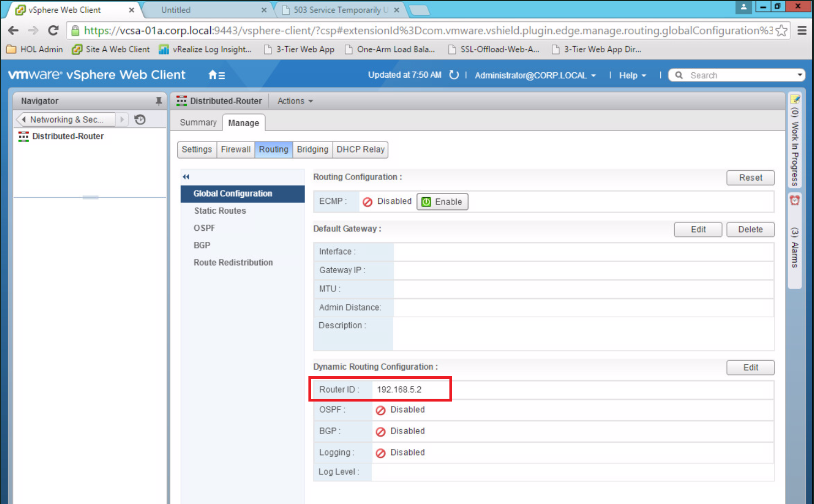Click the padlock site security icon
Image resolution: width=814 pixels, height=504 pixels.
pyautogui.click(x=75, y=31)
